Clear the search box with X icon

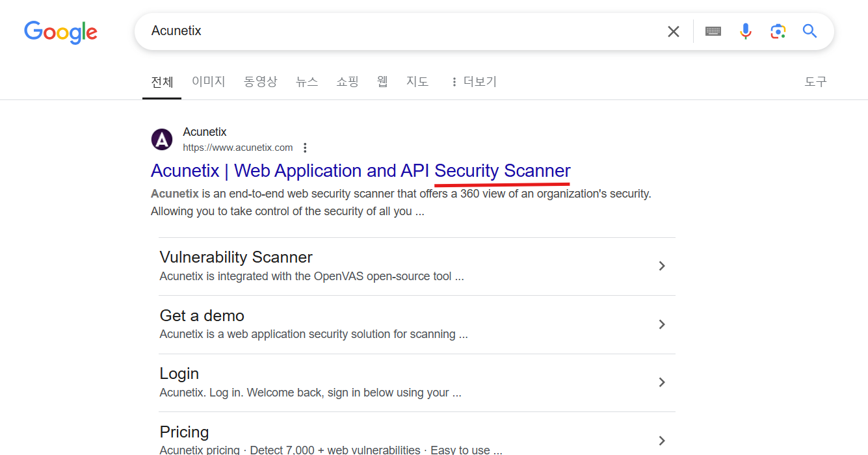pos(674,31)
